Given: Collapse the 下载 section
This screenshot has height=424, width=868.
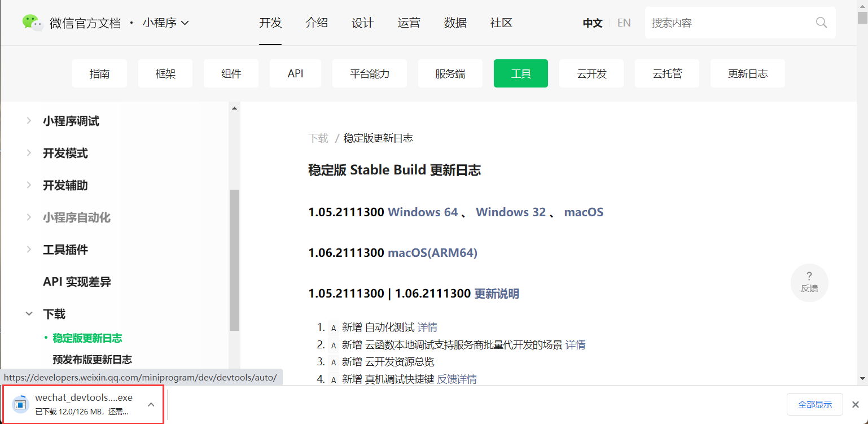Looking at the screenshot, I should tap(29, 314).
